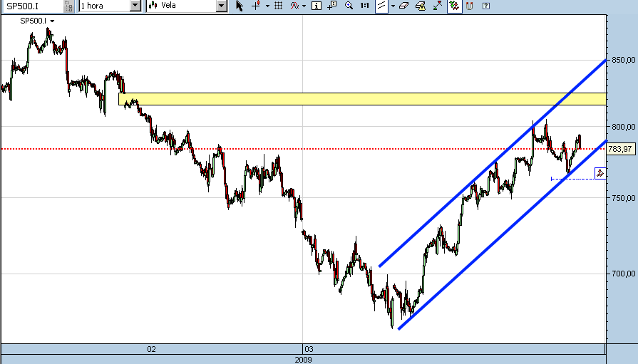
Task: Toggle the magnet snap icon
Action: pos(470,6)
